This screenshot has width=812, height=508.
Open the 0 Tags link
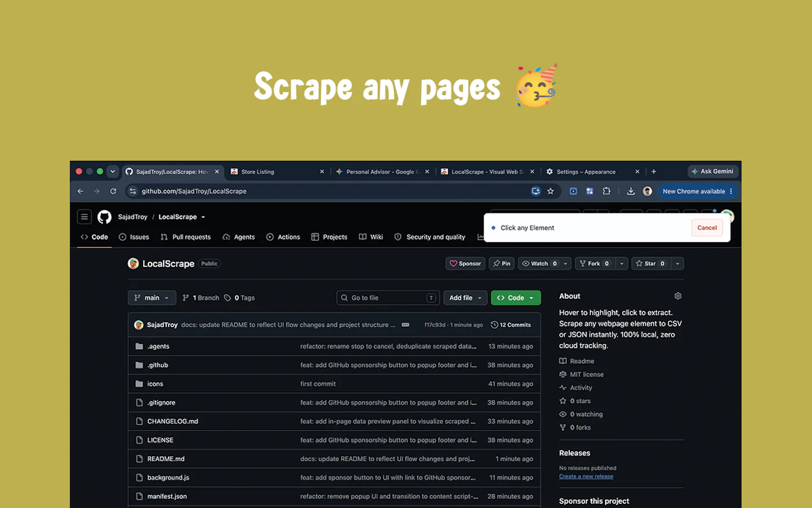pos(240,298)
